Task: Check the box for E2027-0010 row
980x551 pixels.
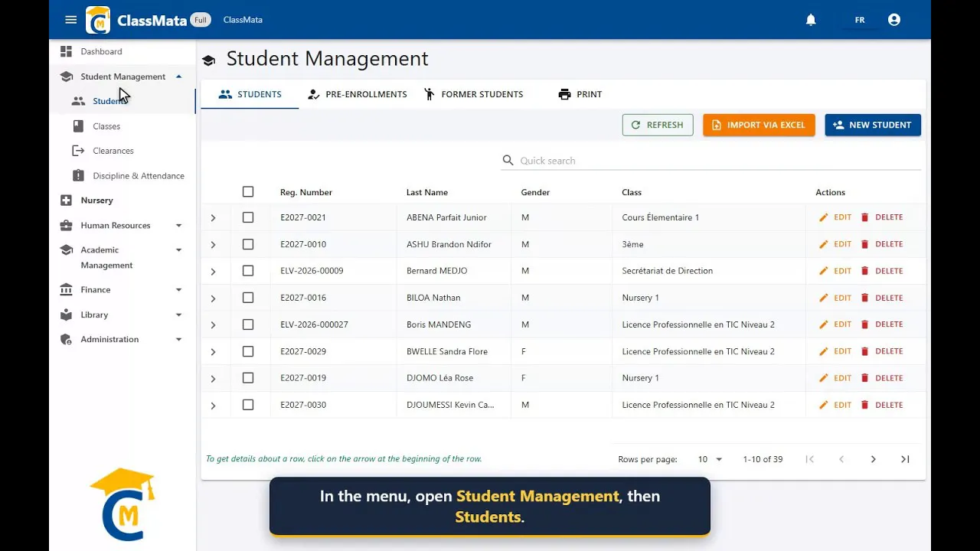Action: [x=248, y=244]
